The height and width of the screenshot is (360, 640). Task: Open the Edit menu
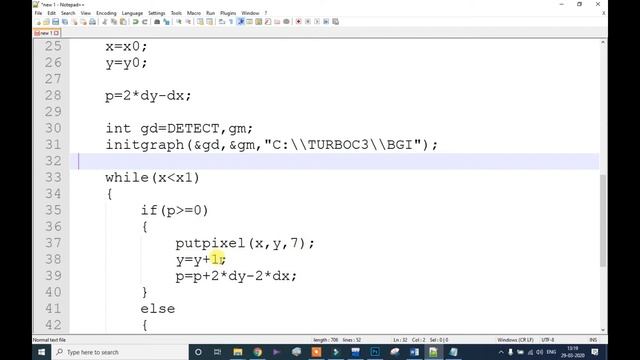(x=51, y=13)
